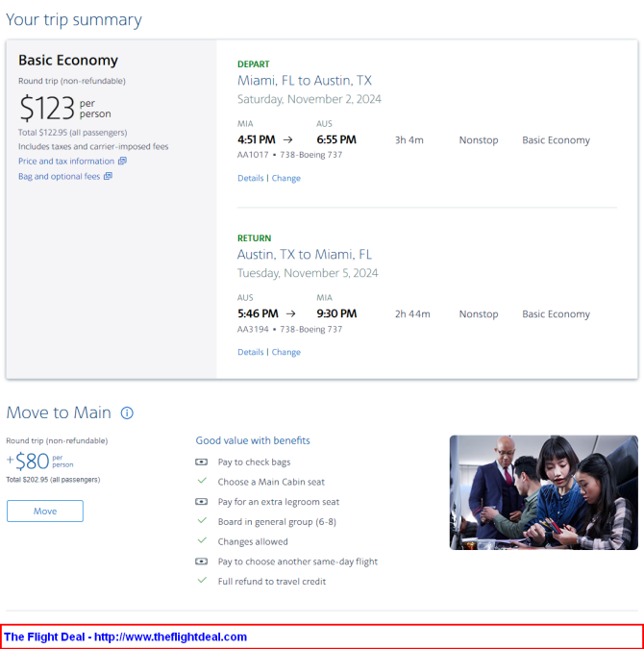The height and width of the screenshot is (649, 644).
Task: Click fee icon beside same-day flight option
Action: click(202, 561)
